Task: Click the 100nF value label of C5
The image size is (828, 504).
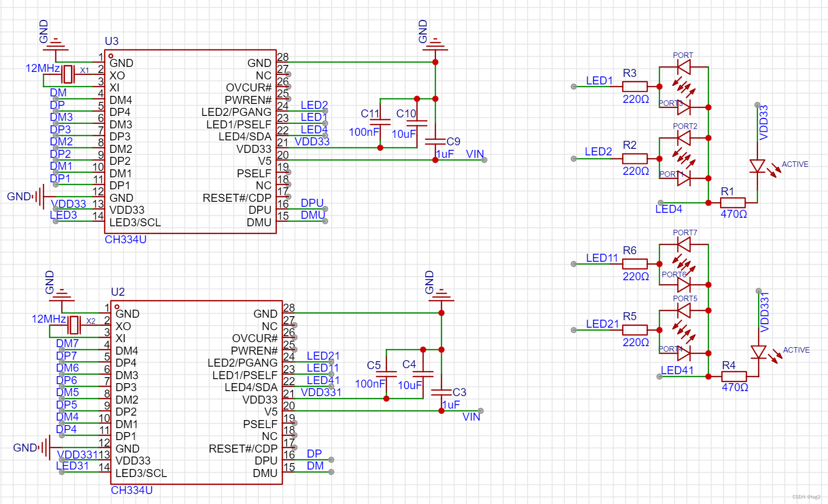Action: (x=370, y=384)
